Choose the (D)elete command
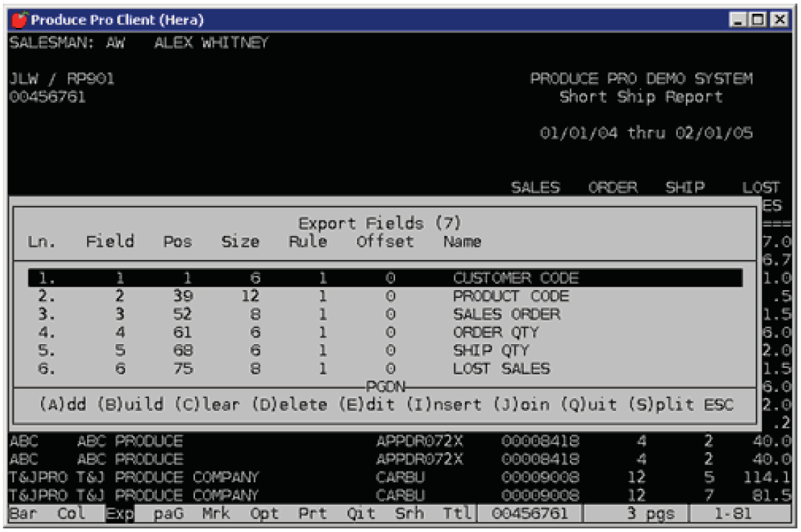This screenshot has width=801, height=532. [x=289, y=405]
